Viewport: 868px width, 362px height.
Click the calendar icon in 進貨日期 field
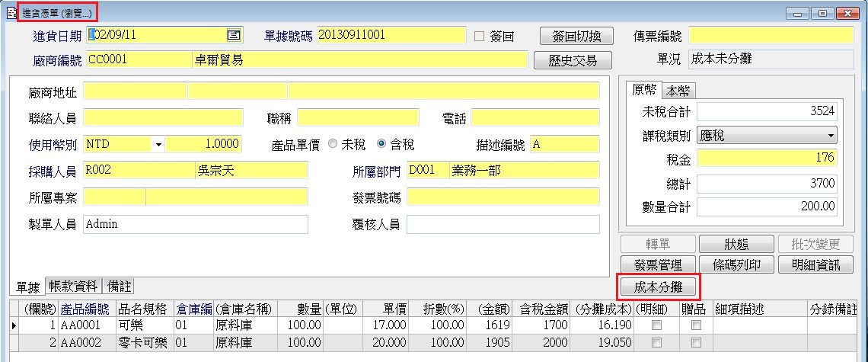tap(234, 35)
